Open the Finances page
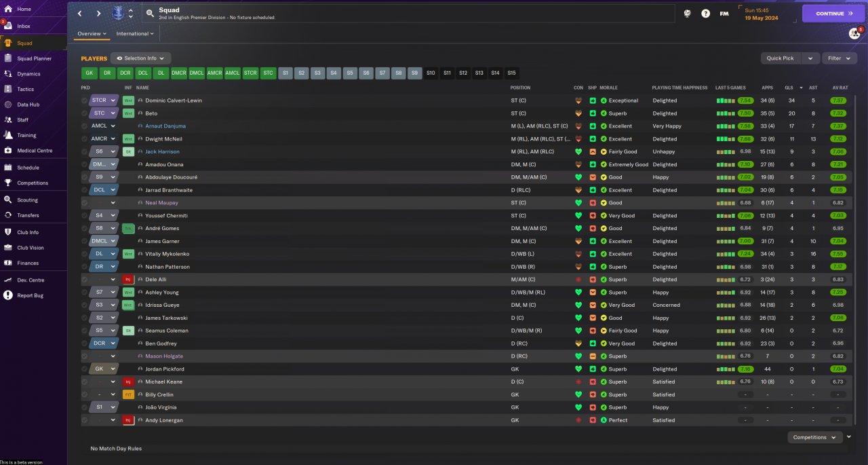 [28, 263]
